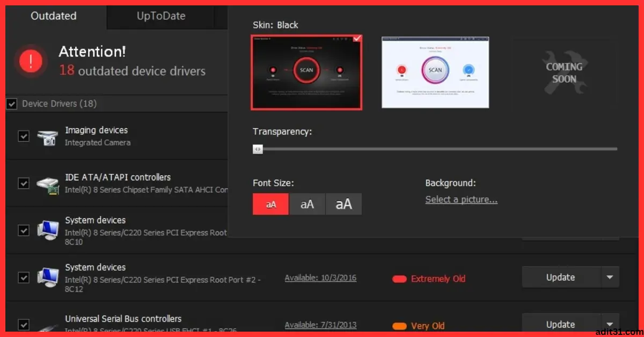Click the 18 outdated device drivers text
644x337 pixels.
point(132,70)
